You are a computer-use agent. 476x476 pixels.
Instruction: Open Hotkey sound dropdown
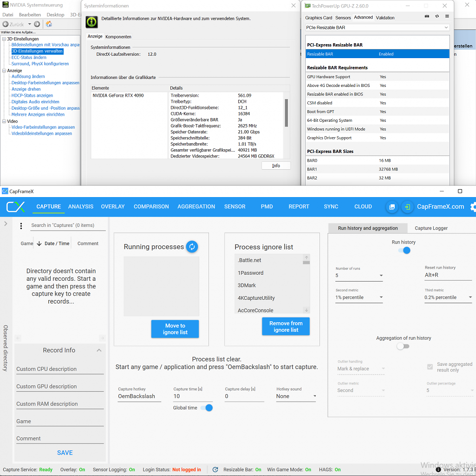point(296,396)
